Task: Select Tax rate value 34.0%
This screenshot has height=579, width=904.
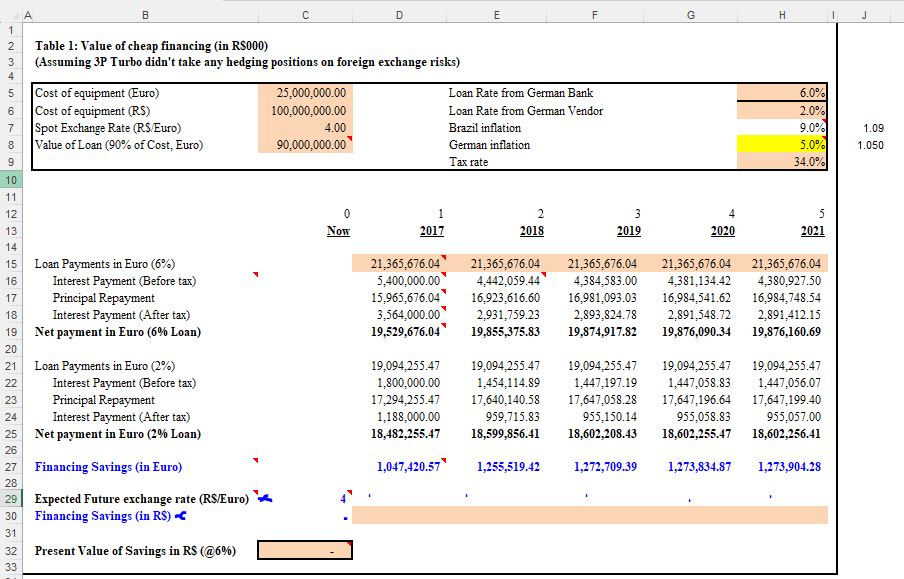Action: (x=782, y=161)
